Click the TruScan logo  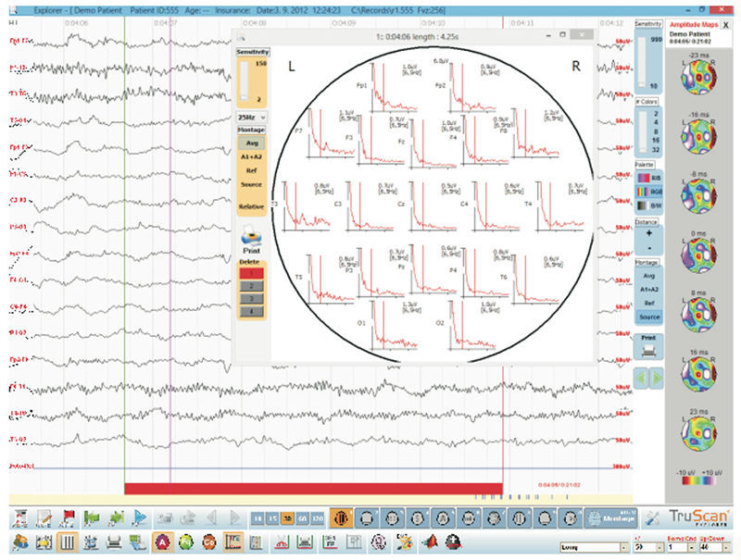699,516
